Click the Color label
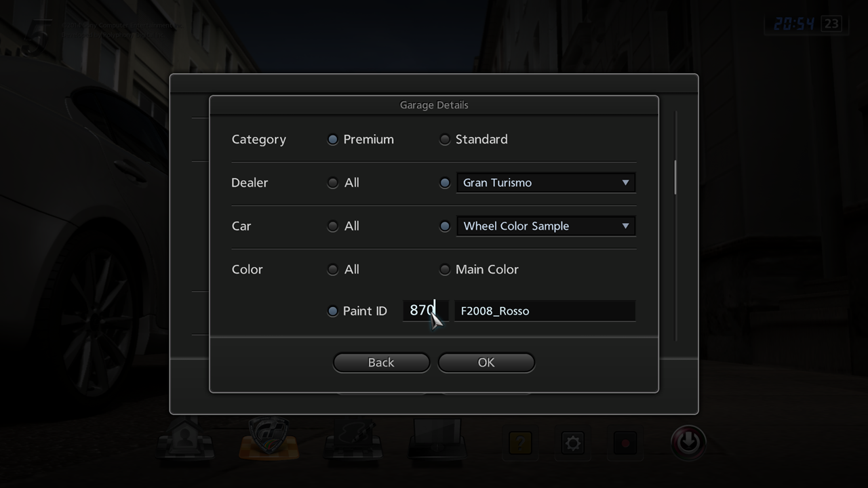 point(247,270)
